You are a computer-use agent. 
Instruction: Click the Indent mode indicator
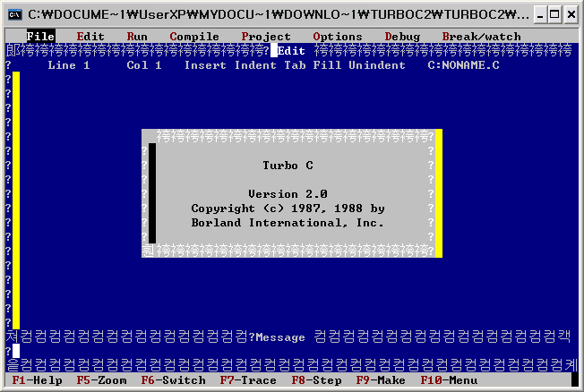[x=255, y=65]
